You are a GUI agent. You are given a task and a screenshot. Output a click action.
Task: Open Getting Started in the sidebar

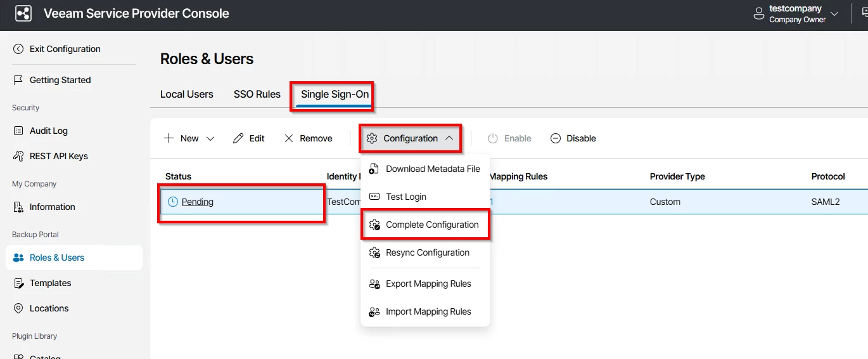(60, 80)
